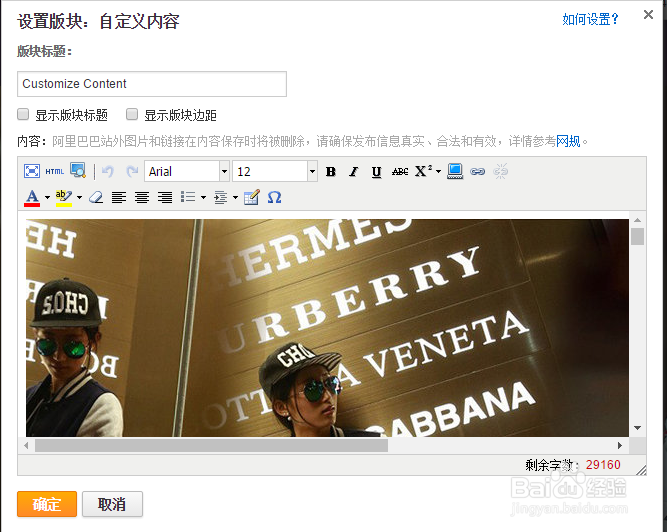Insert a bulleted list
The height and width of the screenshot is (532, 667).
click(188, 197)
